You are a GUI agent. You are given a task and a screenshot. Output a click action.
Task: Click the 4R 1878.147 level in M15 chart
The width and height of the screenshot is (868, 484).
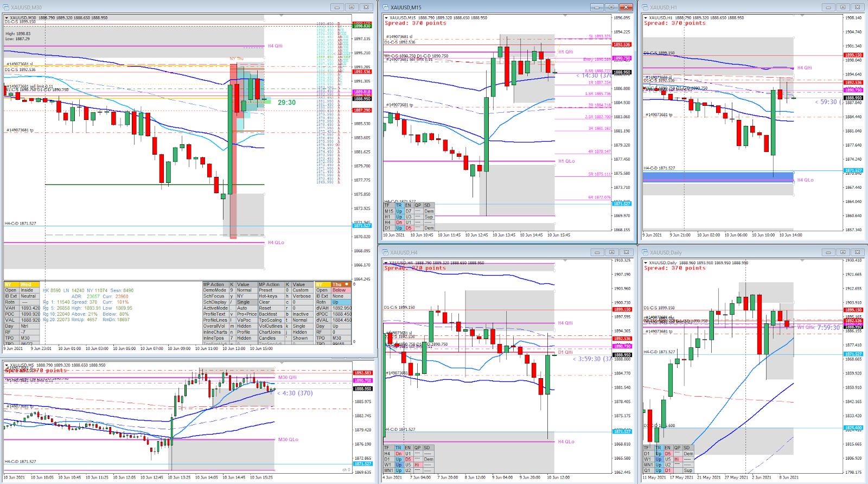pos(599,152)
